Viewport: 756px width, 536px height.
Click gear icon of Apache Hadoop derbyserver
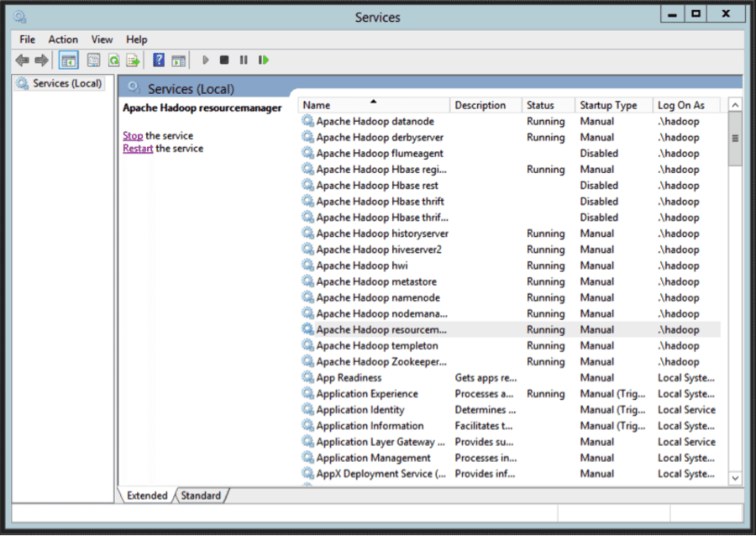(x=307, y=136)
